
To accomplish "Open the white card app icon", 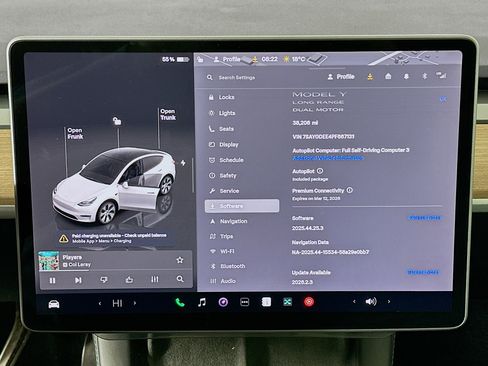I will coord(266,302).
